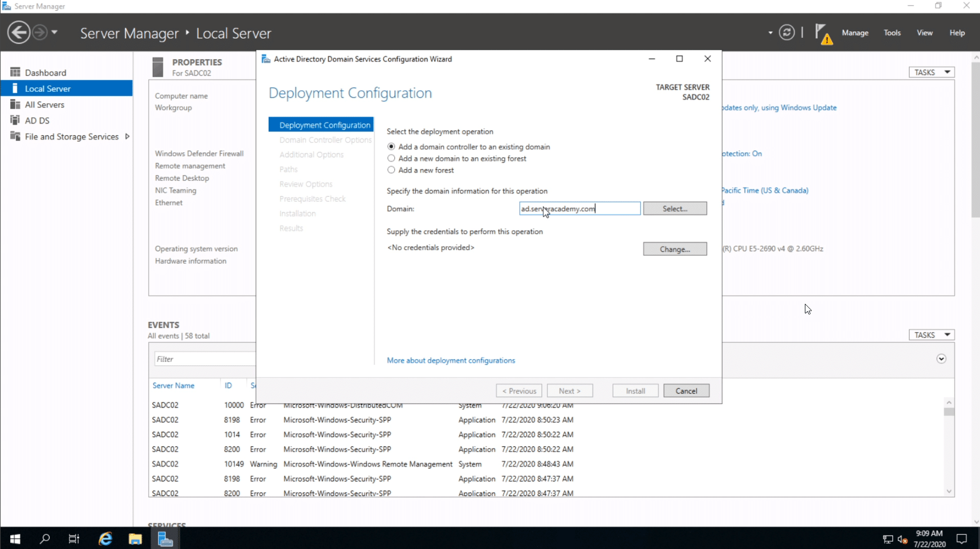Viewport: 980px width, 549px height.
Task: Open Internet Explorer from the taskbar
Action: click(x=105, y=539)
